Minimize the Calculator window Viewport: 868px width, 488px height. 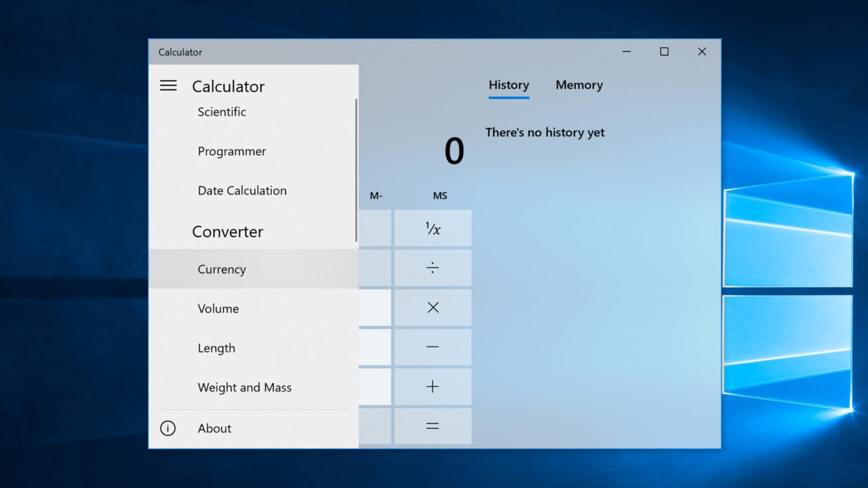(x=627, y=52)
